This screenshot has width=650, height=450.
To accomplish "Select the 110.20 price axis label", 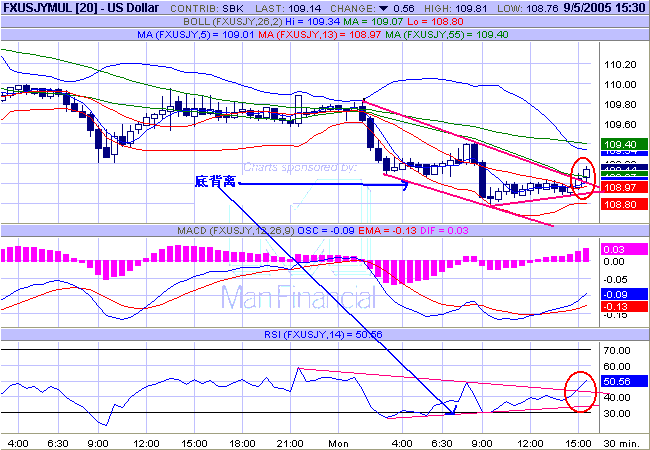I will tap(620, 65).
